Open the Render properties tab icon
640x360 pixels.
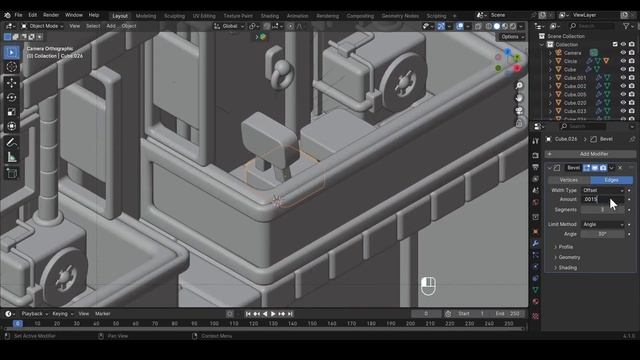tap(536, 156)
